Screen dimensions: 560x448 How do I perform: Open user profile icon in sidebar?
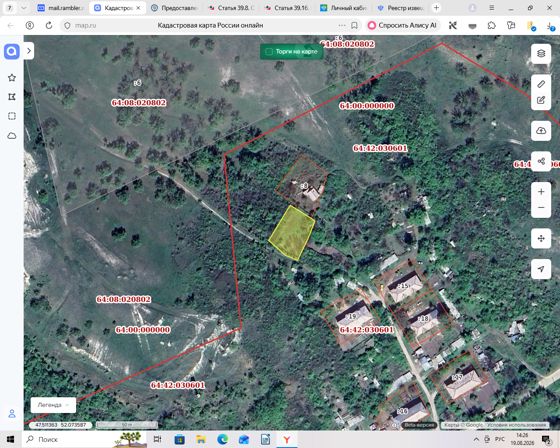click(x=12, y=414)
